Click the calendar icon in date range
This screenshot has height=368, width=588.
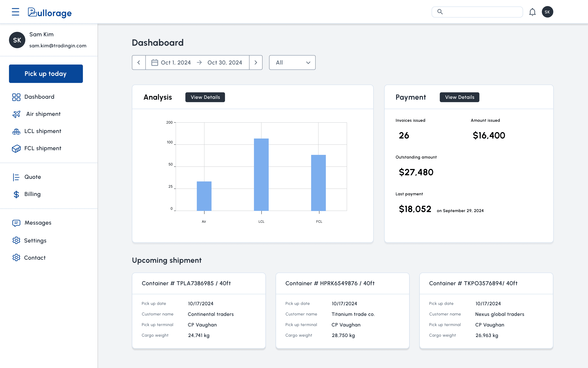pos(155,63)
